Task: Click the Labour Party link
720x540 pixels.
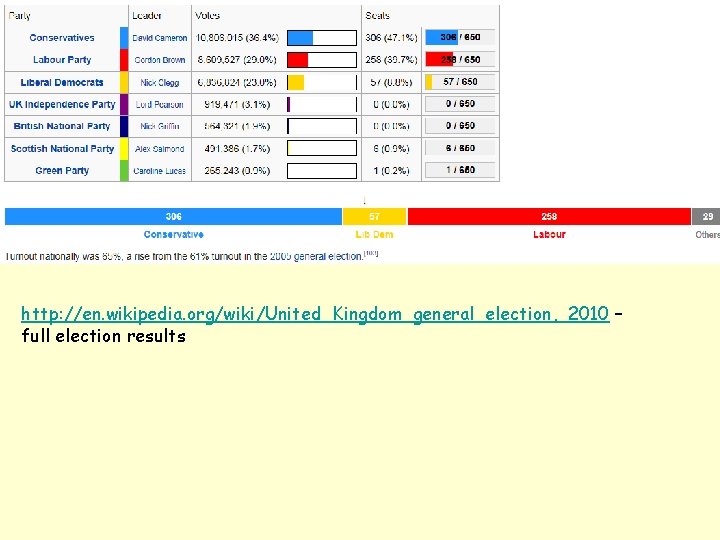Action: pyautogui.click(x=62, y=60)
